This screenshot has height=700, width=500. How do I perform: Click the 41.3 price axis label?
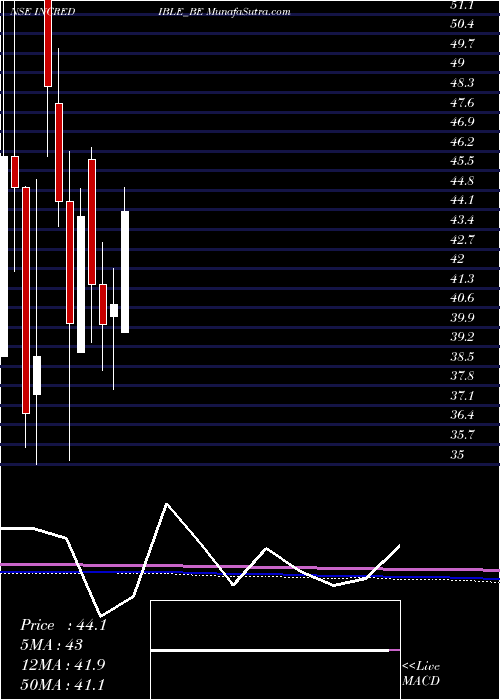(x=462, y=279)
